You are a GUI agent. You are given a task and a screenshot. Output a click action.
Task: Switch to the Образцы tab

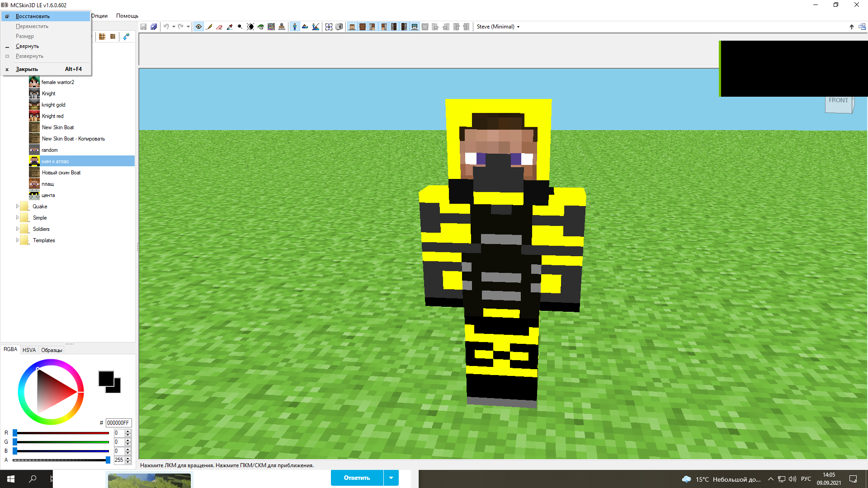(x=52, y=350)
